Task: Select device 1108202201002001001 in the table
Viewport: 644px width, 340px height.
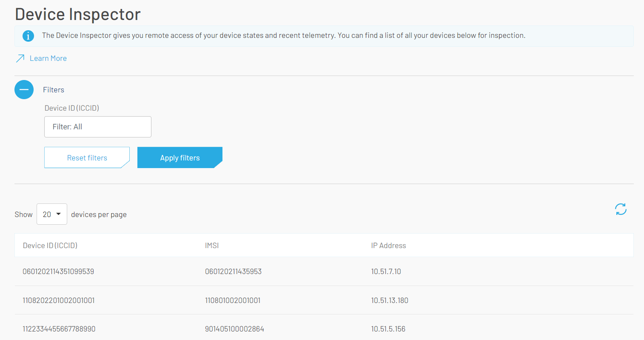Action: coord(58,300)
